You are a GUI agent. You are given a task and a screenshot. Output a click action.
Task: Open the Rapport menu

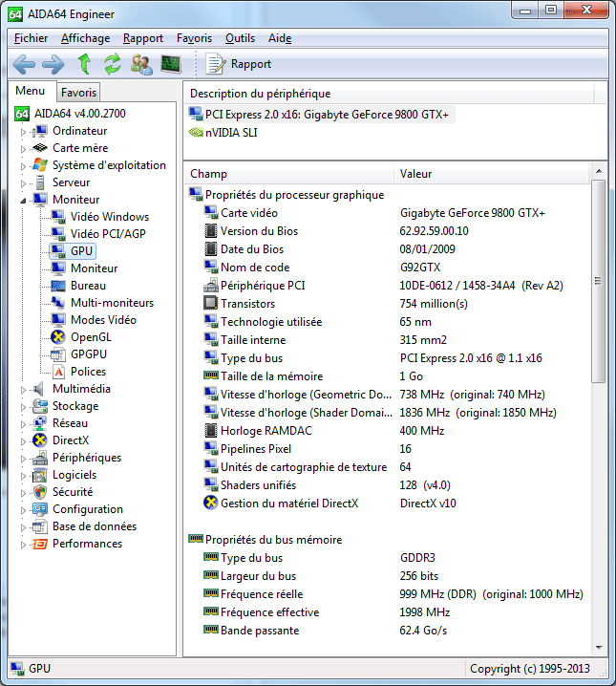coord(143,38)
